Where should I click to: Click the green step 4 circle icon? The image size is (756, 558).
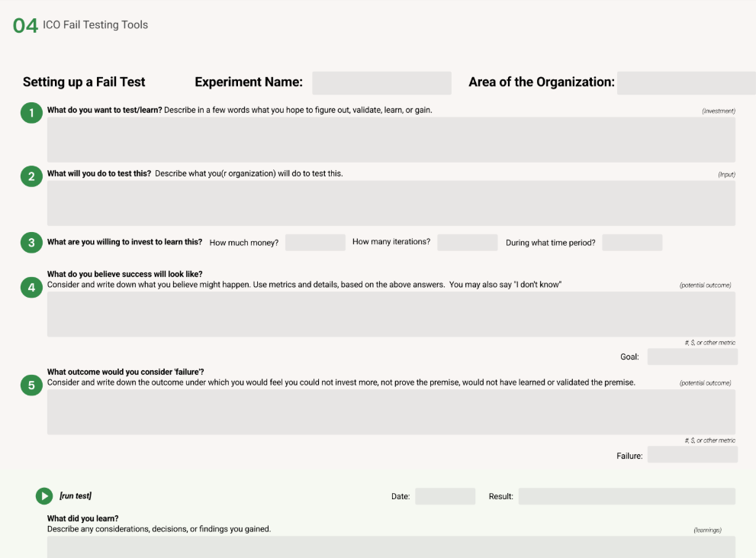click(x=31, y=288)
